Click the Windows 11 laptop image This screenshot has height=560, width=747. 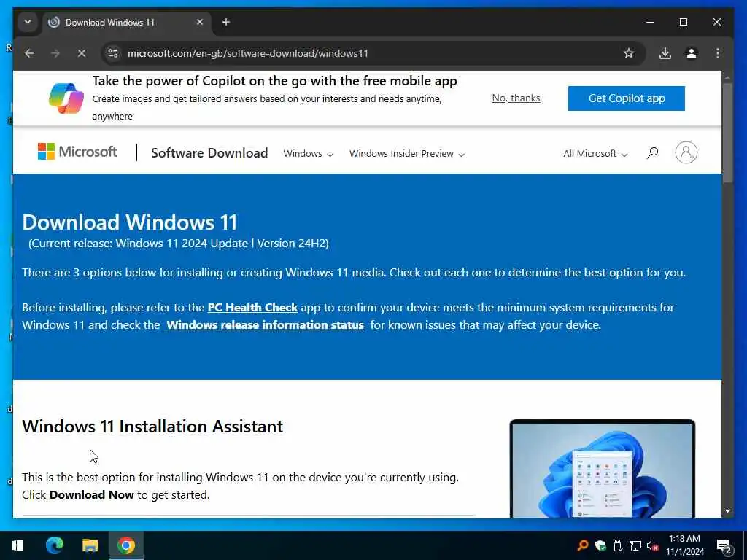tap(602, 469)
